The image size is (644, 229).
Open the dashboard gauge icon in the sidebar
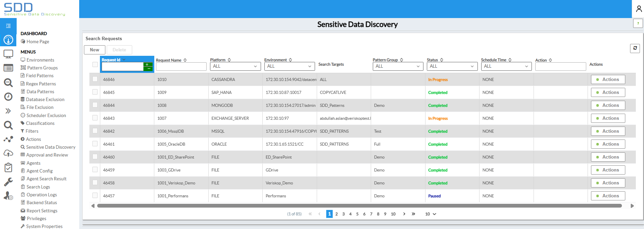coord(8,40)
